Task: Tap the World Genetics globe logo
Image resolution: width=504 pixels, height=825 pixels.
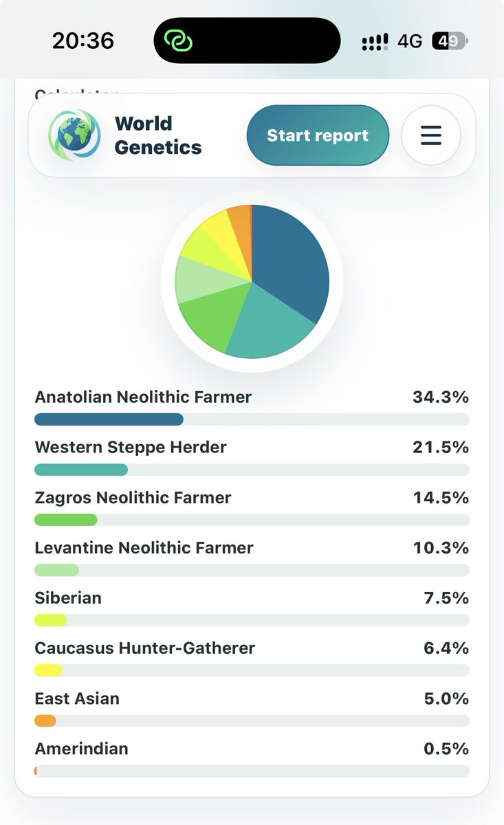Action: [74, 135]
